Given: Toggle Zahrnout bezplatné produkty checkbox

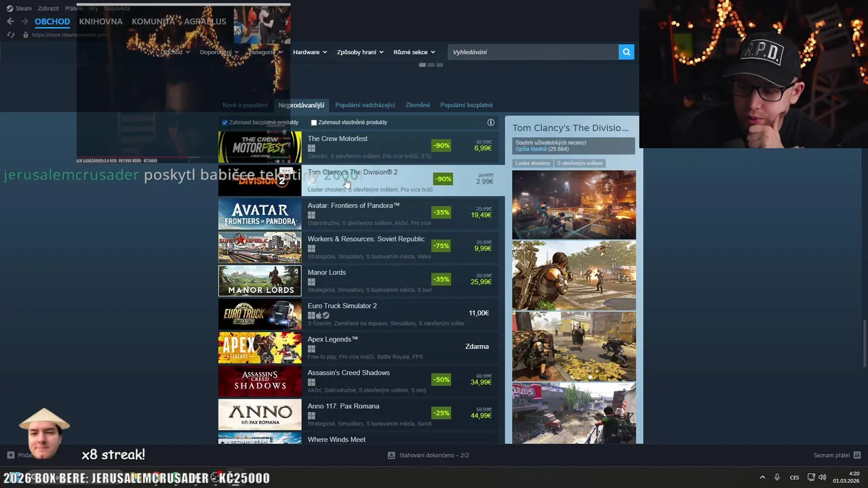Looking at the screenshot, I should coord(225,123).
